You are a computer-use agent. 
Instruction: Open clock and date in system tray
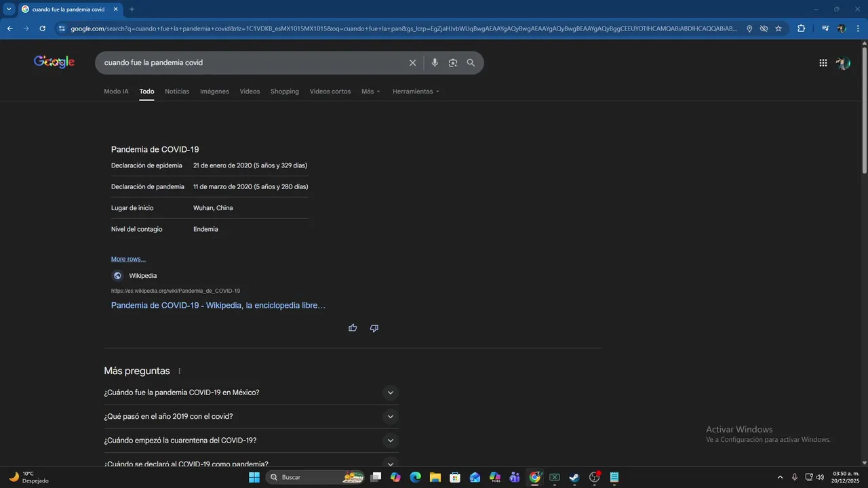[846, 477]
